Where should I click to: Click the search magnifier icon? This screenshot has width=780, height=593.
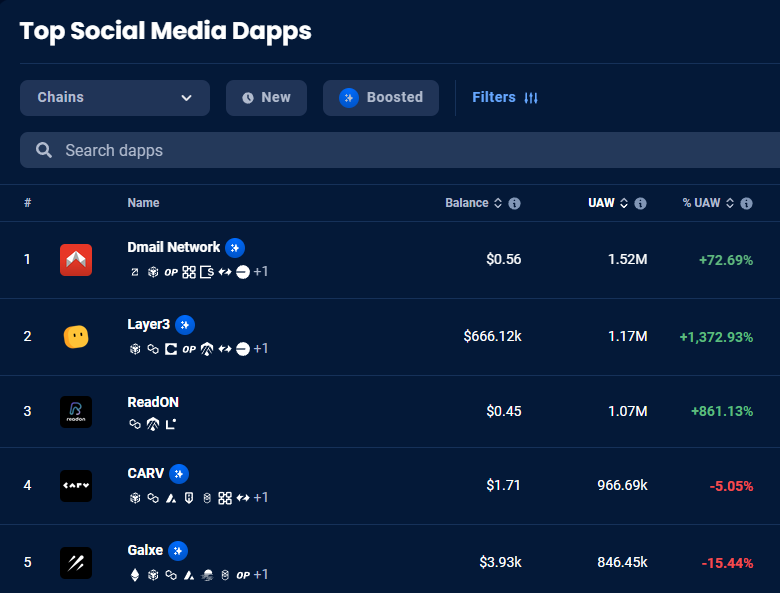[44, 150]
